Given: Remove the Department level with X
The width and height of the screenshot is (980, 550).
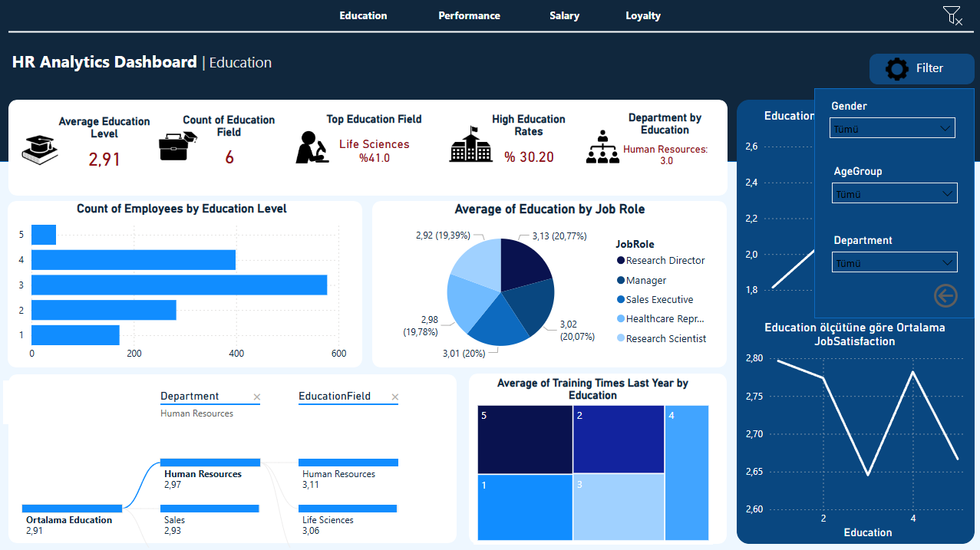Looking at the screenshot, I should coord(257,397).
